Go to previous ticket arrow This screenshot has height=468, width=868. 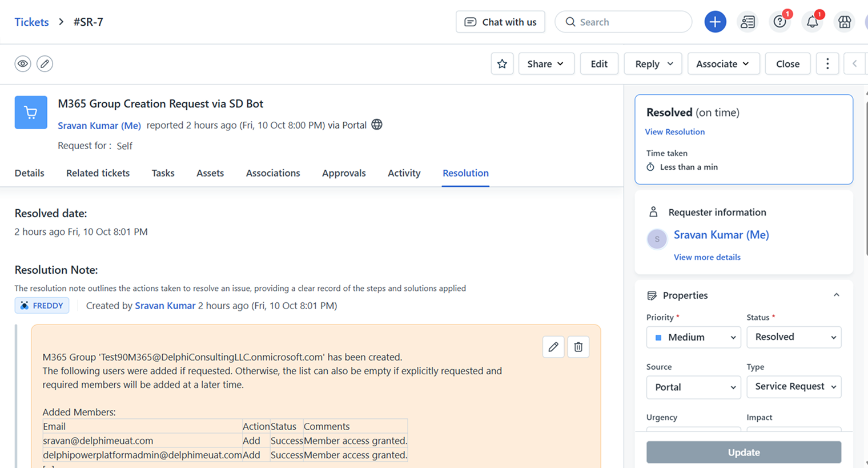(x=854, y=63)
